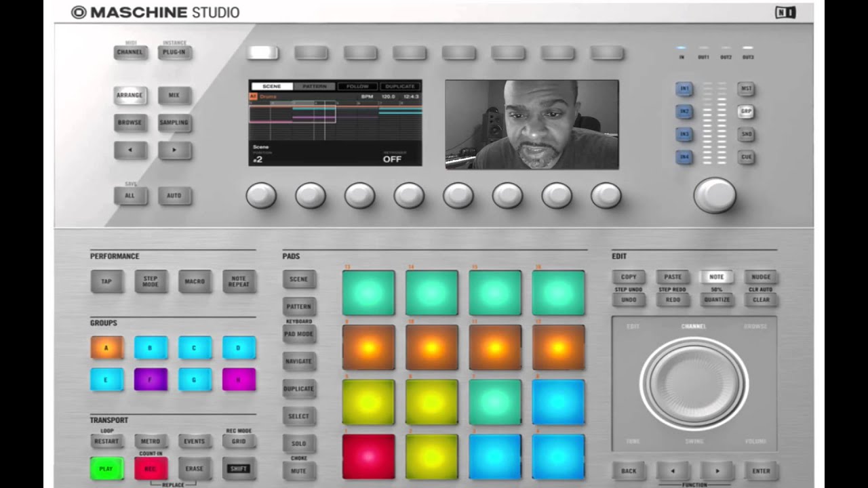Screen dimensions: 868x488
Task: Click the large master volume knob
Action: (x=715, y=195)
